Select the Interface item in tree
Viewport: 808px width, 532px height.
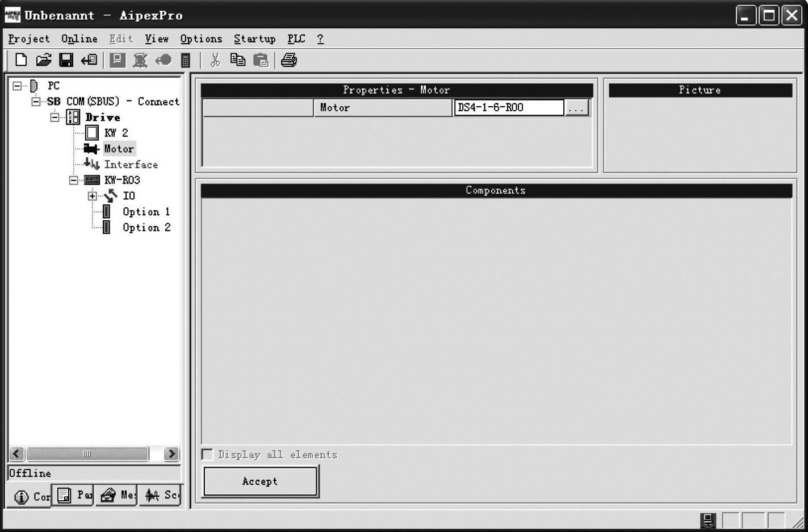(131, 165)
